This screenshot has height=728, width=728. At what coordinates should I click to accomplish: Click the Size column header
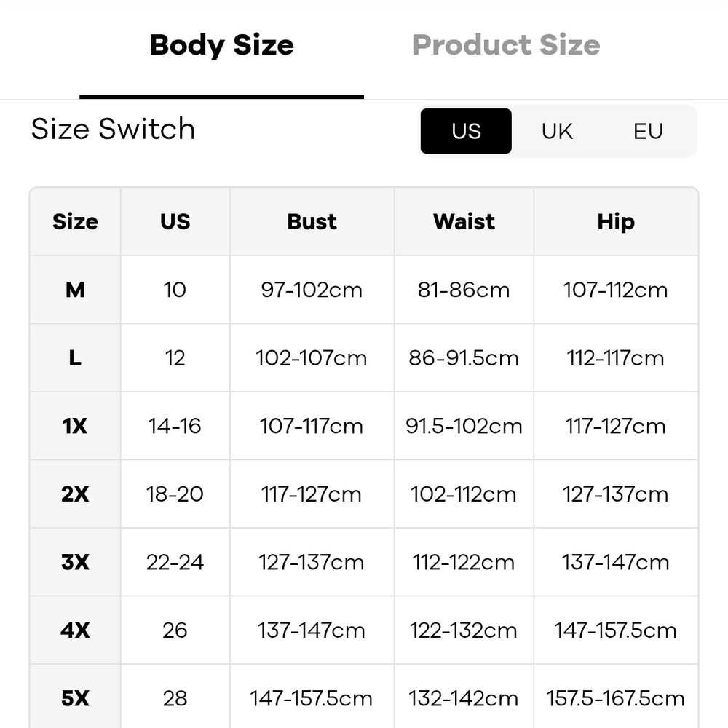(75, 221)
